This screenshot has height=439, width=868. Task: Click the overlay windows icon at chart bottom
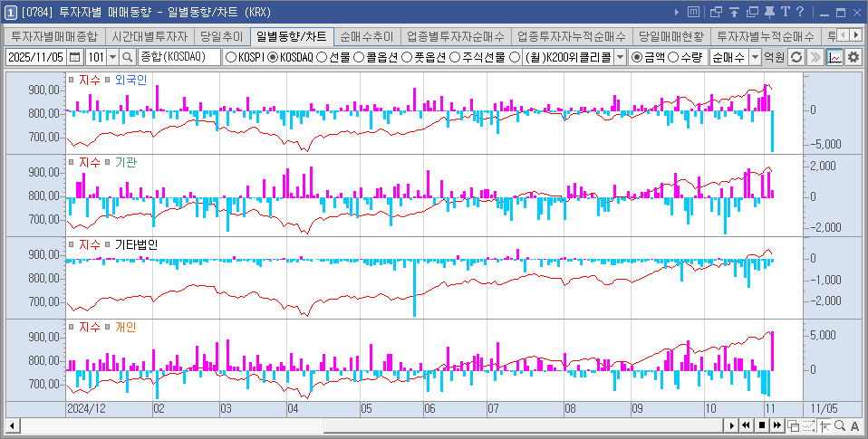pos(794,425)
